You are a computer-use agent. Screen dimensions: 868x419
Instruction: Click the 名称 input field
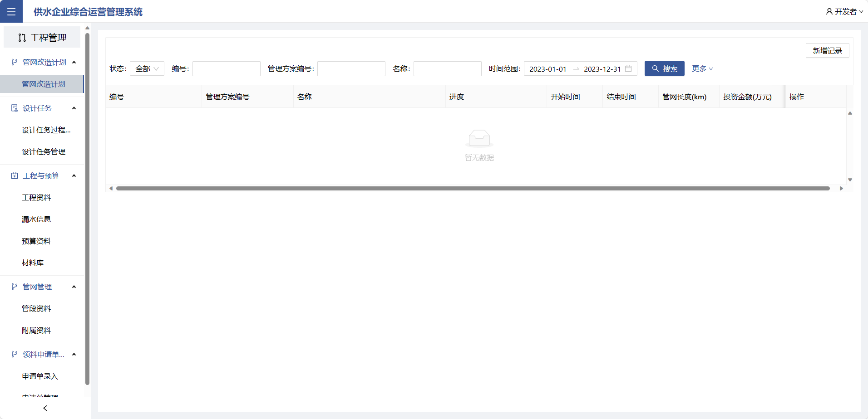[x=448, y=68]
